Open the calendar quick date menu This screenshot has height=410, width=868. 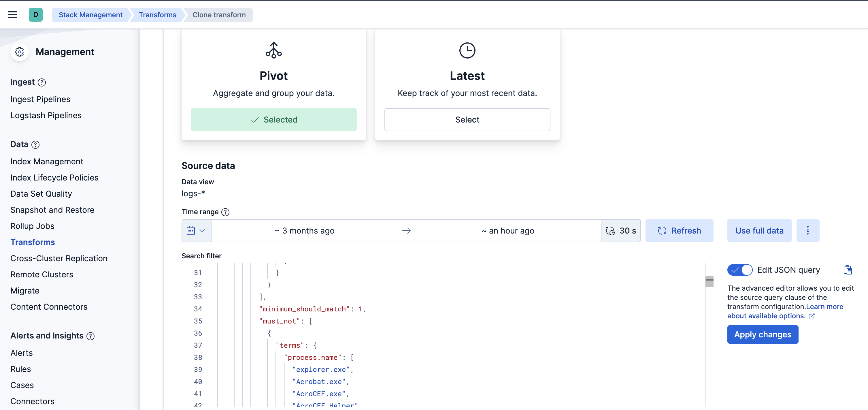(x=196, y=231)
